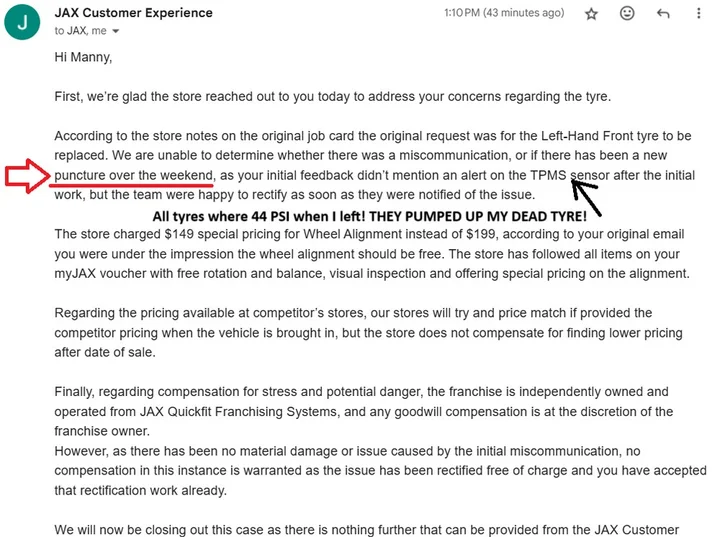Add an emoji reaction to the email
Viewport: 720px width, 537px height.
click(627, 14)
